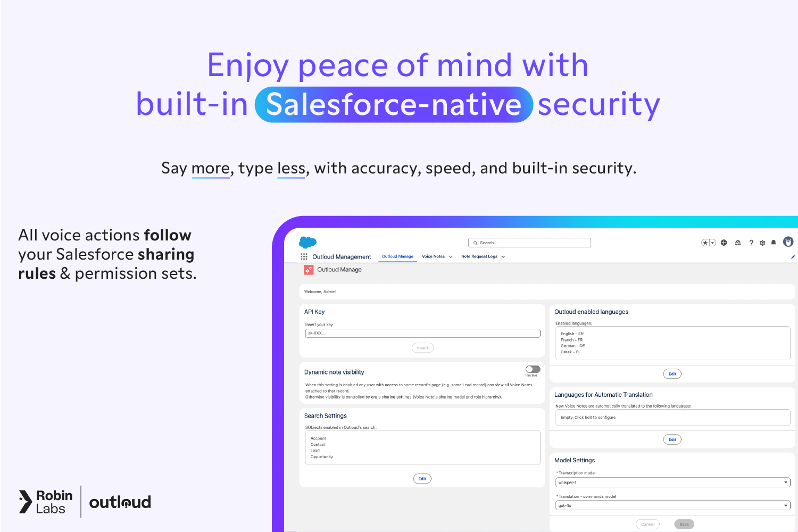Click the pencil edit navigation icon
The height and width of the screenshot is (532, 798).
point(793,256)
